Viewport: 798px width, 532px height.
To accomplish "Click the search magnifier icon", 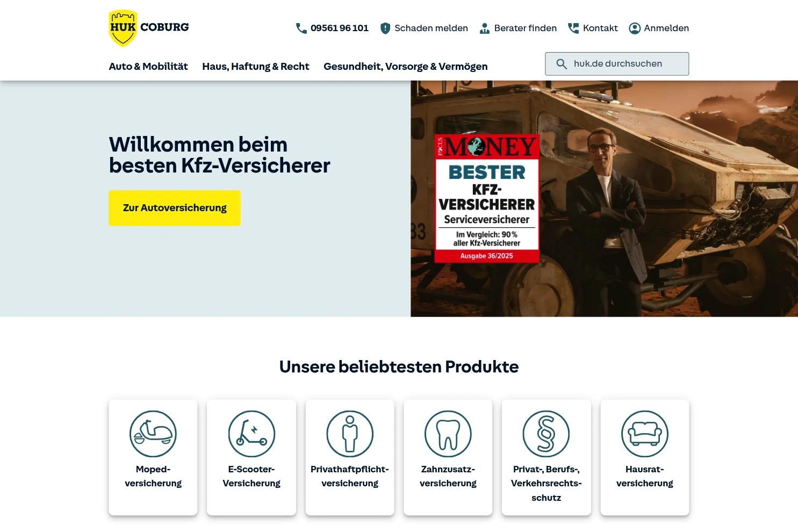I will (x=562, y=64).
